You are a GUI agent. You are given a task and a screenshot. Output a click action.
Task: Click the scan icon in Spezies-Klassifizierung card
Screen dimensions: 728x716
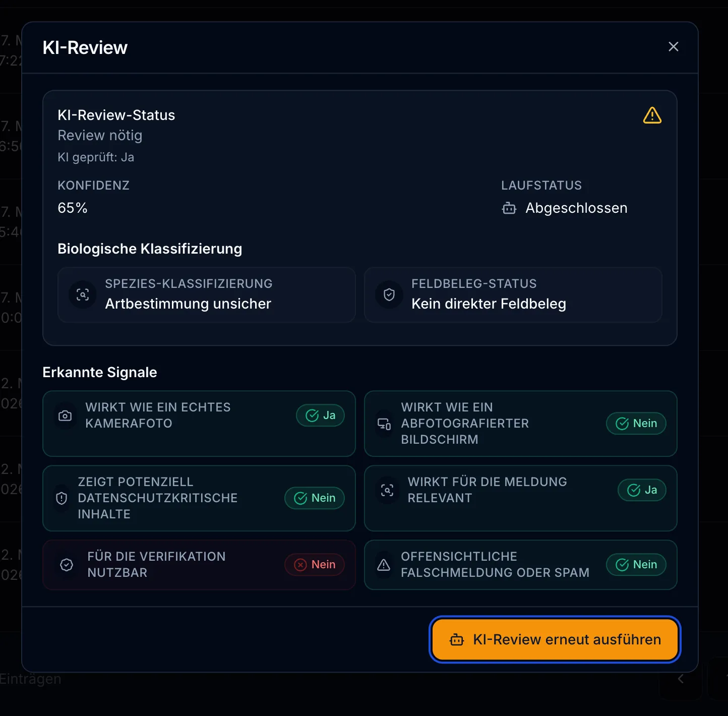pos(83,294)
